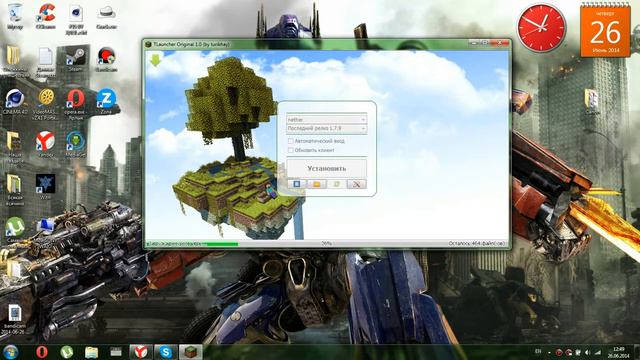Open File Explorer from the taskbar
Screen dimensions: 640x360
tap(91, 352)
